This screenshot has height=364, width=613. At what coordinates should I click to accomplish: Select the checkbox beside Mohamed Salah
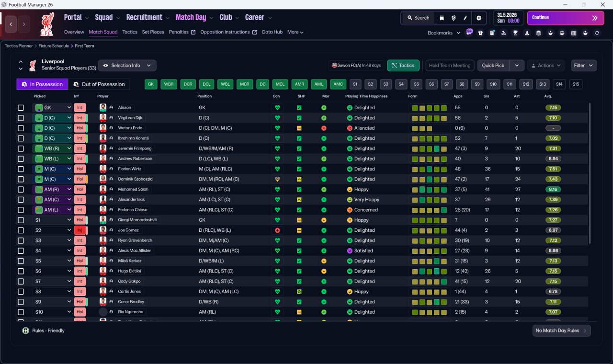click(21, 189)
